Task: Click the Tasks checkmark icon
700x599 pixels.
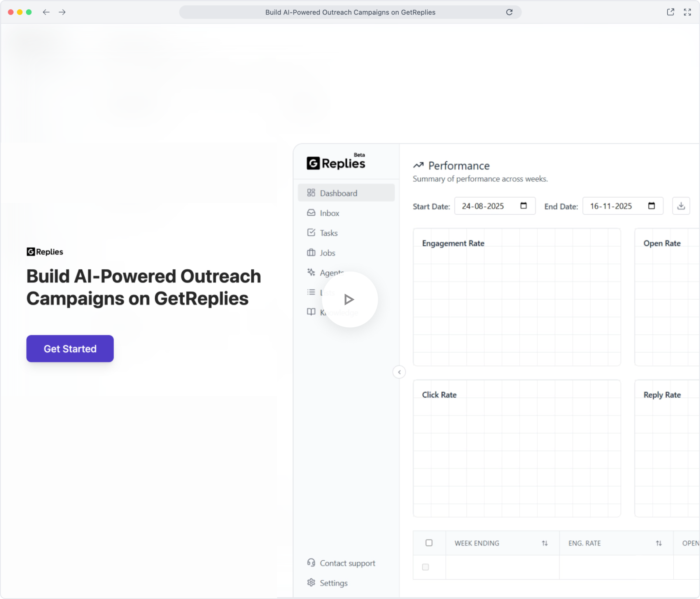Action: 311,232
